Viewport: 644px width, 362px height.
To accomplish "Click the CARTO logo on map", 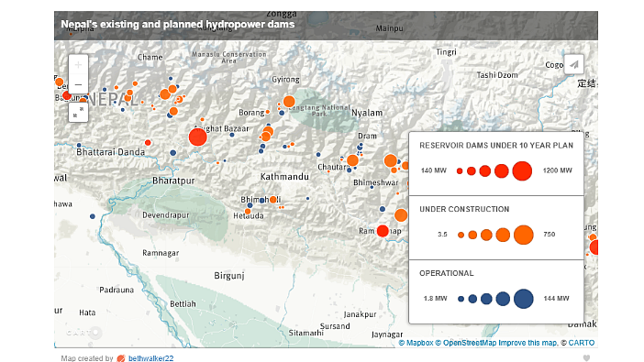I will coord(83,332).
